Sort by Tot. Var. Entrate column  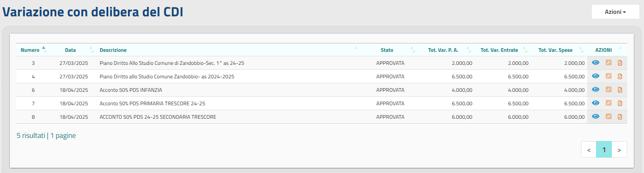point(499,50)
